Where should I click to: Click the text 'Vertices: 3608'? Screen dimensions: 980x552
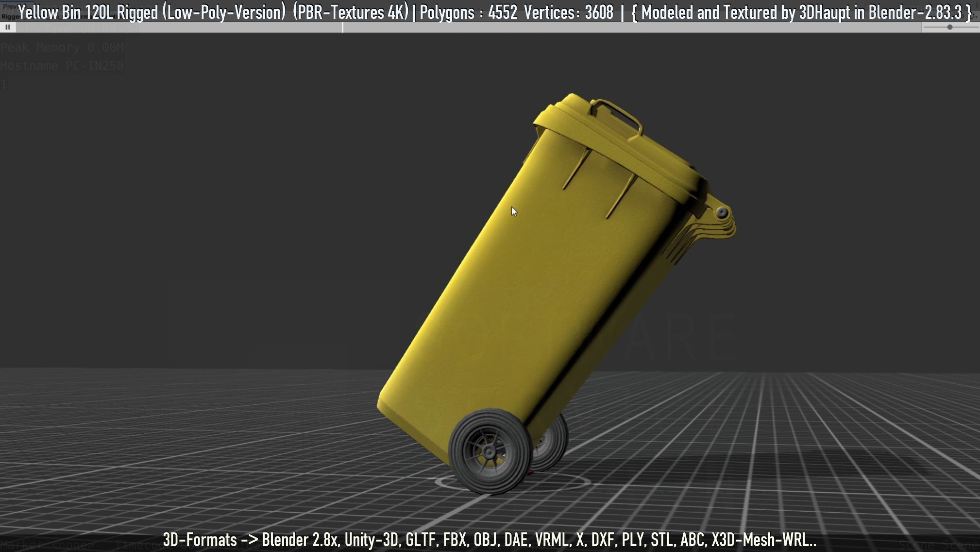[569, 12]
